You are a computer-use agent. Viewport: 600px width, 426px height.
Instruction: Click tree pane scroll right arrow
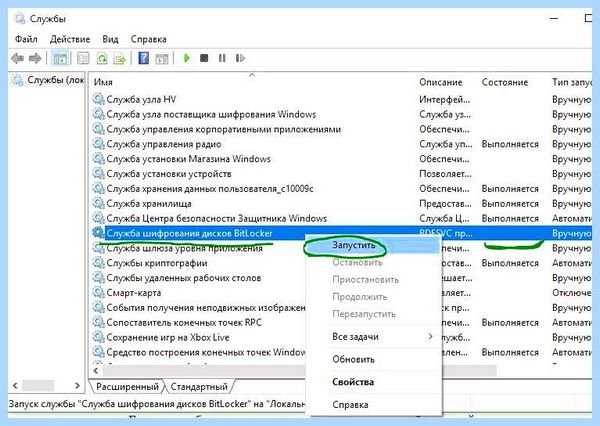click(77, 385)
